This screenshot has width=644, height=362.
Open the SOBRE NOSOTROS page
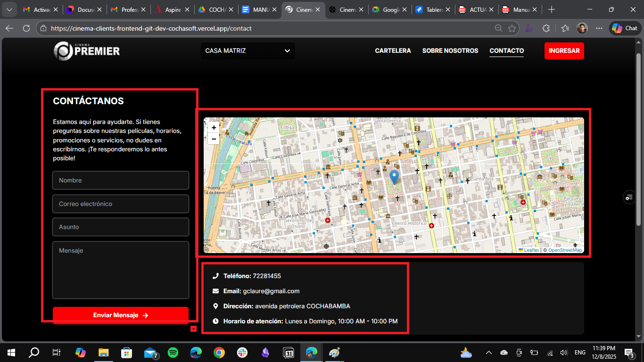coord(450,50)
